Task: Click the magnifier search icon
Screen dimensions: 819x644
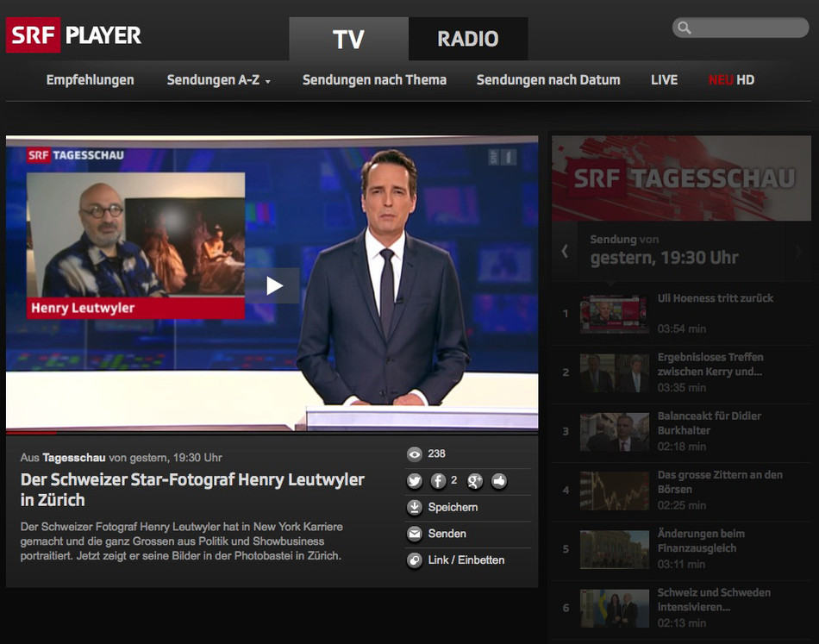Action: click(685, 28)
